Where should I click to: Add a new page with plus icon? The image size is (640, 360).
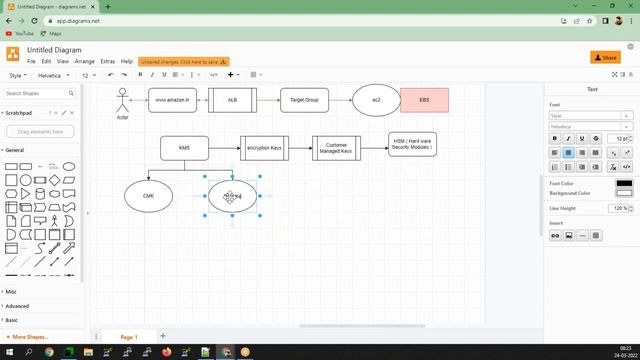click(x=163, y=336)
